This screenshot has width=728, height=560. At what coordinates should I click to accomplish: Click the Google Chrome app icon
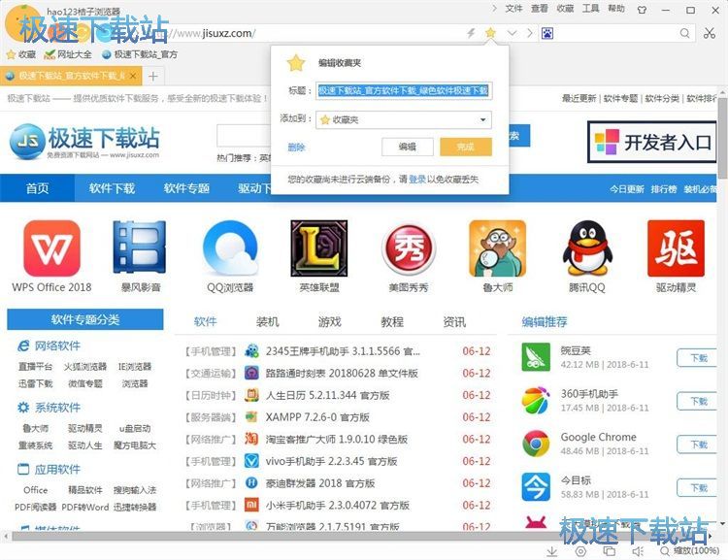(536, 444)
